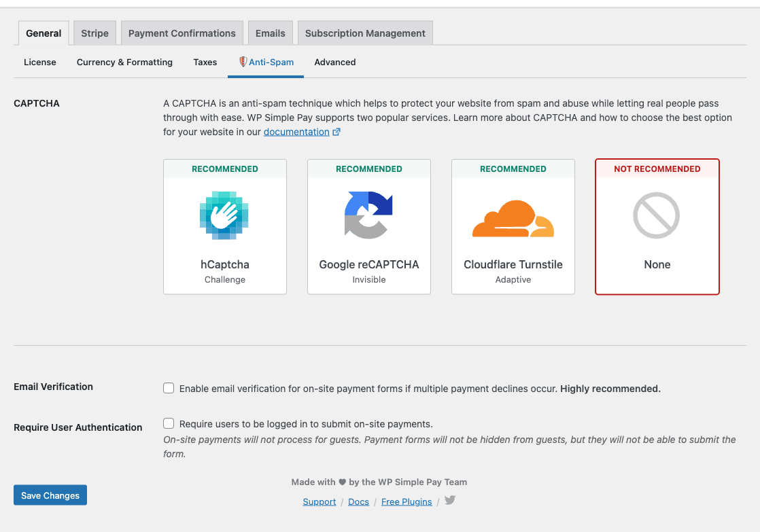The image size is (760, 532).
Task: Choose the Google reCAPTCHA arrows logo
Action: tap(368, 215)
